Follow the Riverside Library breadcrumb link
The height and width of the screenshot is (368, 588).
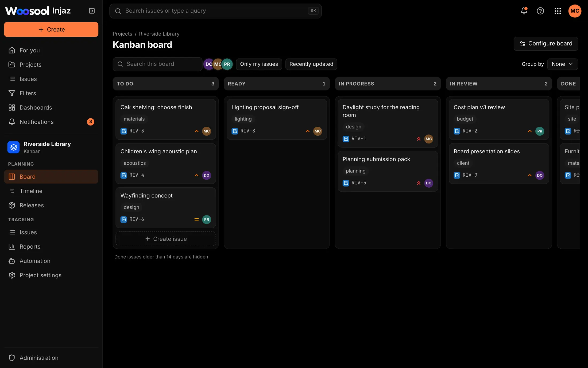click(159, 34)
